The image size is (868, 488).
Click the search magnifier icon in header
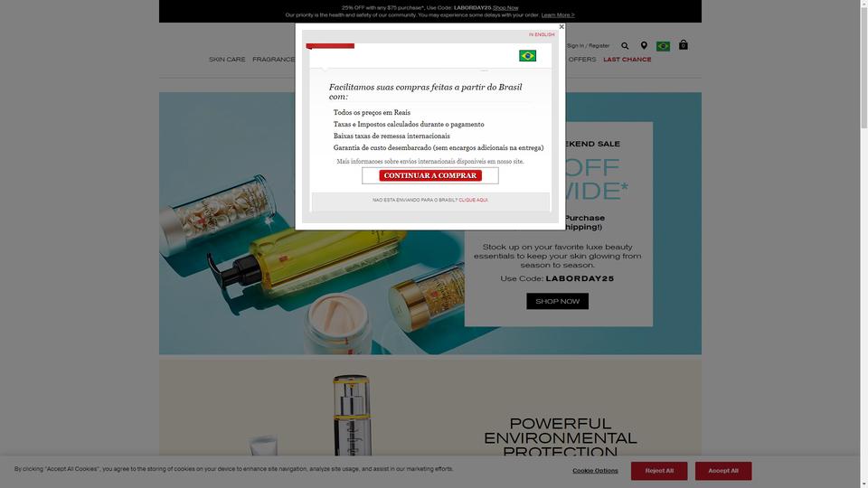[625, 46]
